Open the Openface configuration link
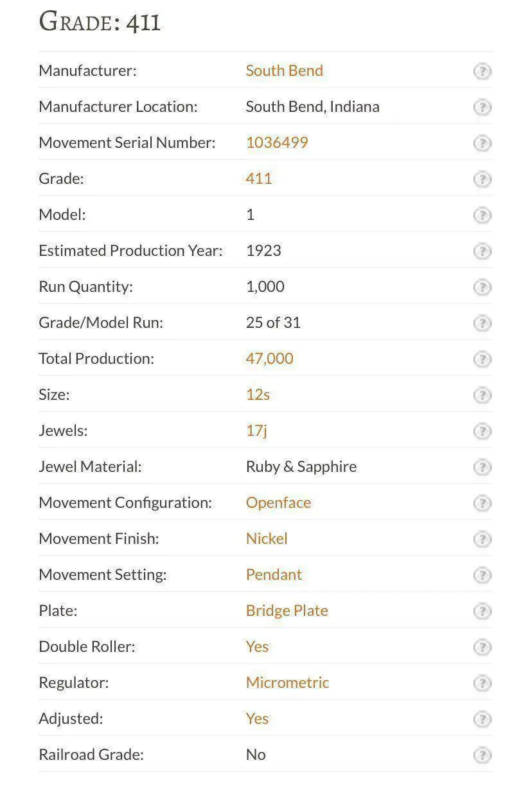This screenshot has width=532, height=792. (278, 503)
